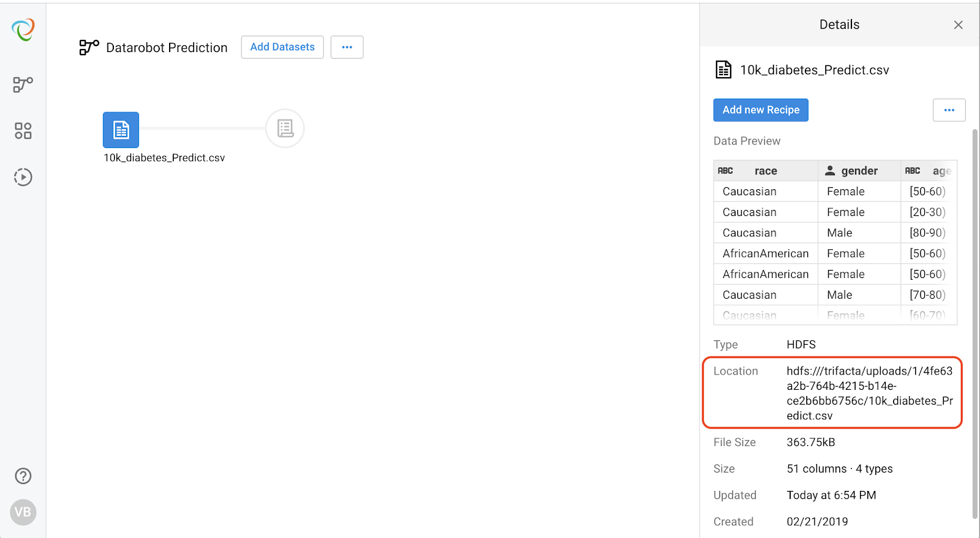This screenshot has height=538, width=980.
Task: Click the 02/21/2019 created date
Action: 817,521
